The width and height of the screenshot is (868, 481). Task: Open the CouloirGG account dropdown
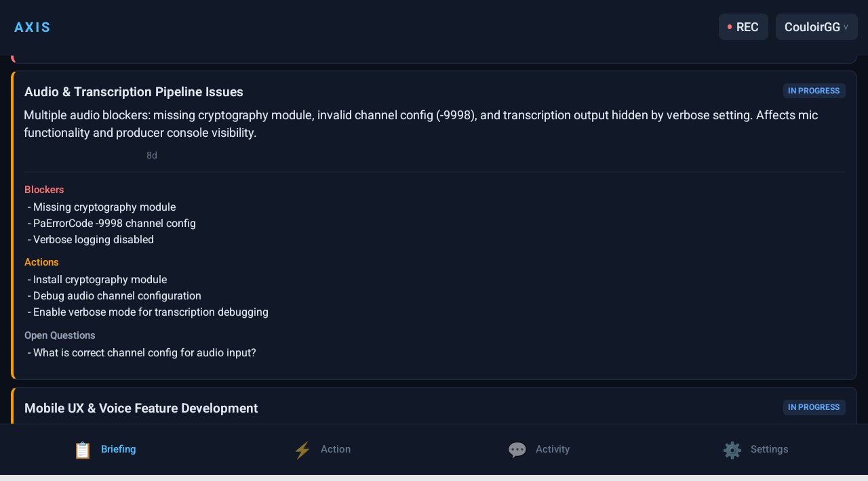[x=816, y=27]
